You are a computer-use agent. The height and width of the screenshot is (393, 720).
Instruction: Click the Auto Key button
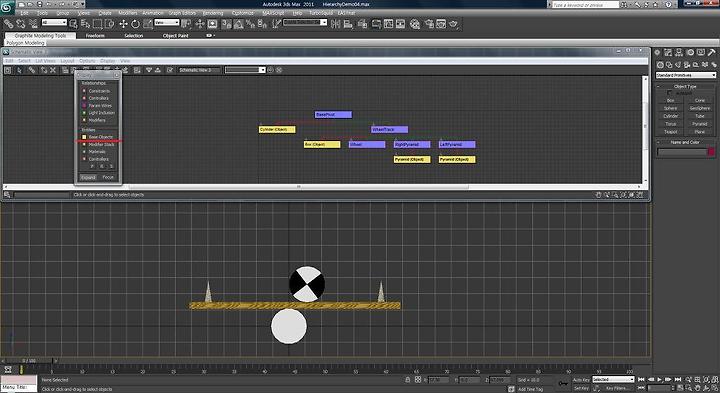[581, 380]
